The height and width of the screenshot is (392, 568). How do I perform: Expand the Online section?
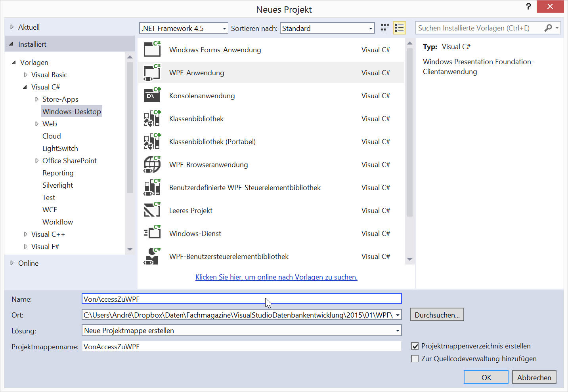click(x=12, y=263)
